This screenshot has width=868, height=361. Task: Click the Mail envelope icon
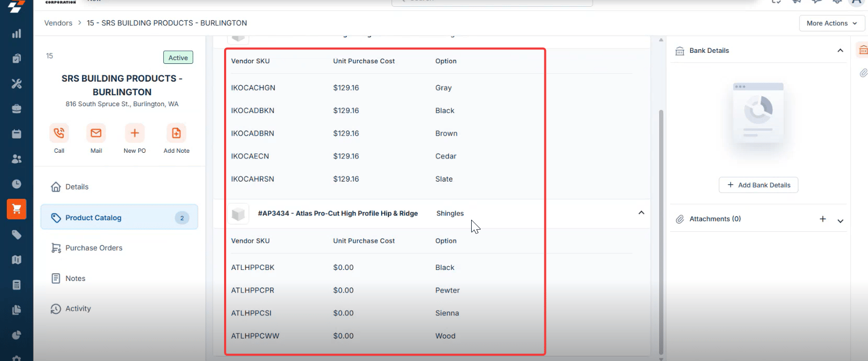point(96,133)
